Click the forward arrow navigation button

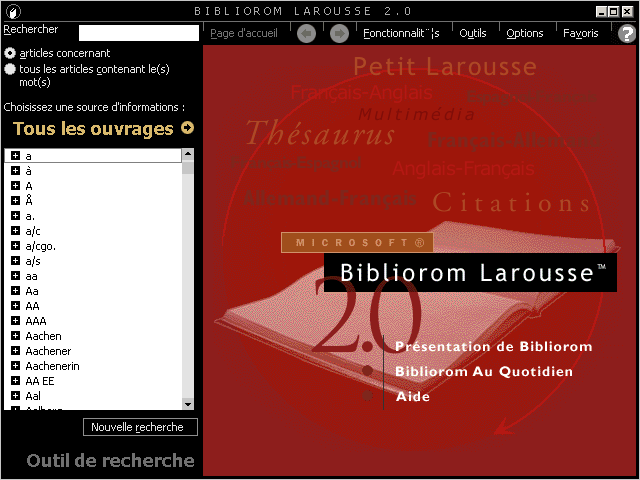[x=339, y=33]
